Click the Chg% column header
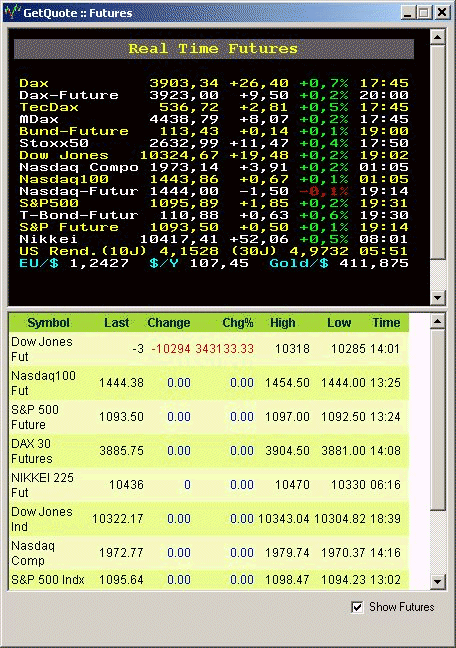Viewport: 456px width, 648px height. click(237, 323)
